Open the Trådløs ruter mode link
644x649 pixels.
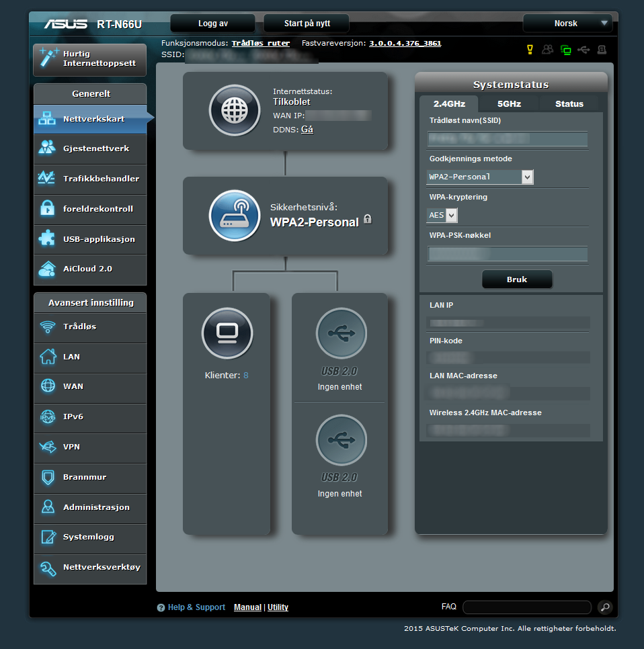tap(261, 43)
